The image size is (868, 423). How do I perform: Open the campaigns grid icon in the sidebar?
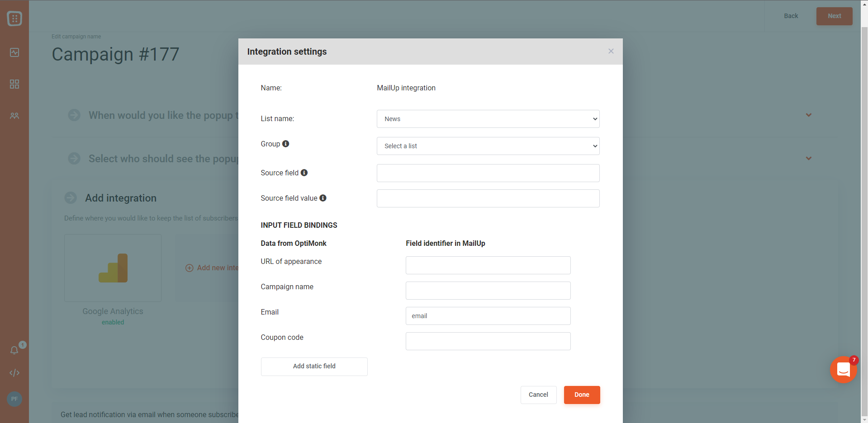pyautogui.click(x=14, y=84)
